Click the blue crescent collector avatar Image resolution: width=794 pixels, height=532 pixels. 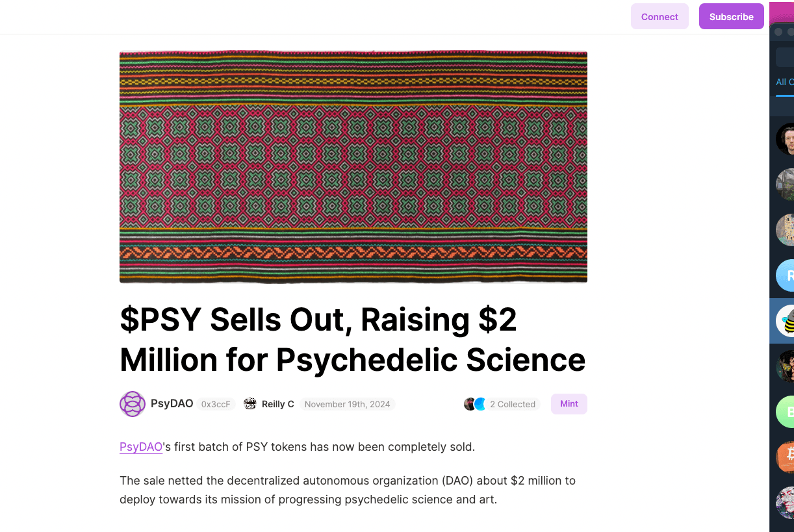coord(480,403)
